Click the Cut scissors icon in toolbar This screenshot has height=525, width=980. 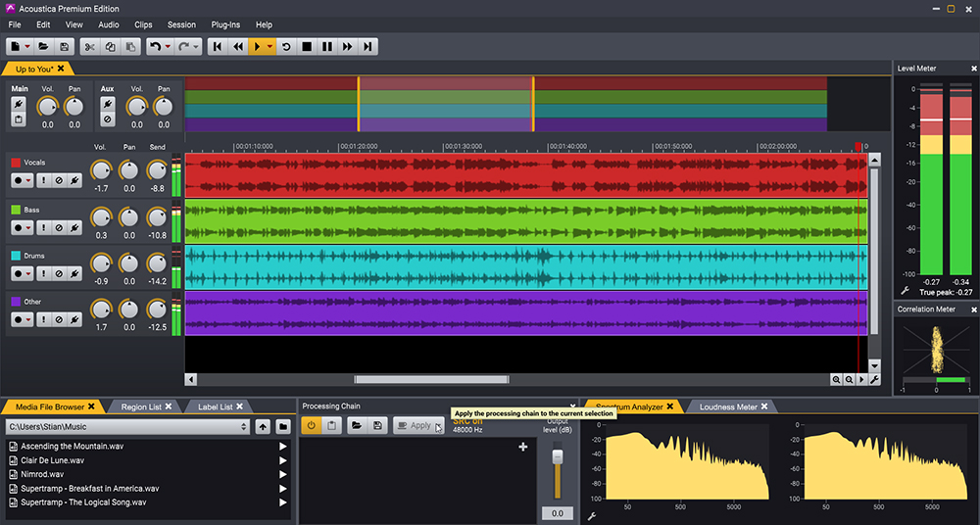(x=89, y=46)
